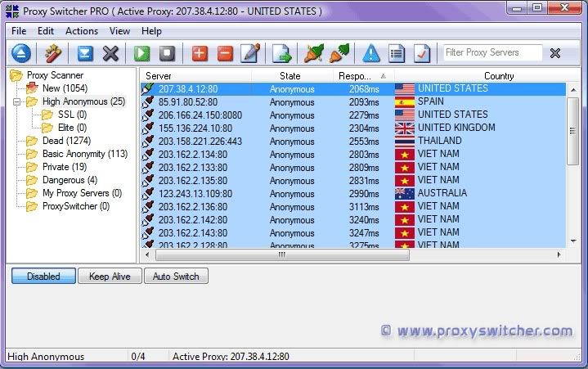The height and width of the screenshot is (369, 588).
Task: Click the United Kingdom flag icon
Action: (405, 128)
